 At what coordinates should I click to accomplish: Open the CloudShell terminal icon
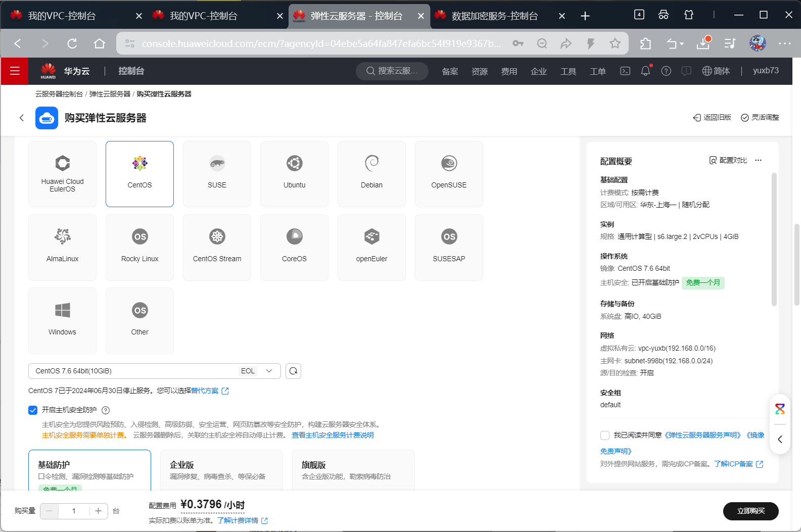tap(625, 71)
